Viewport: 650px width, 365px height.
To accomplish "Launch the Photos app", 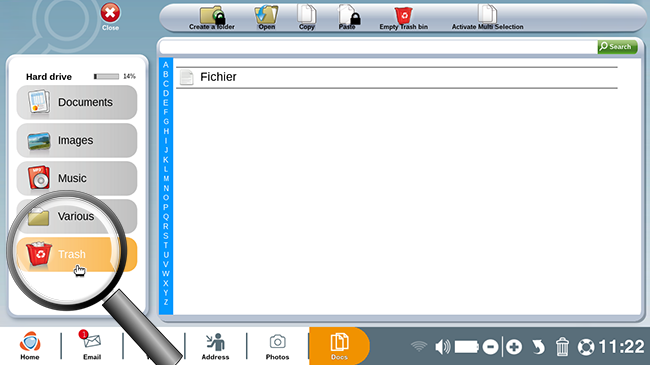I will coord(277,347).
